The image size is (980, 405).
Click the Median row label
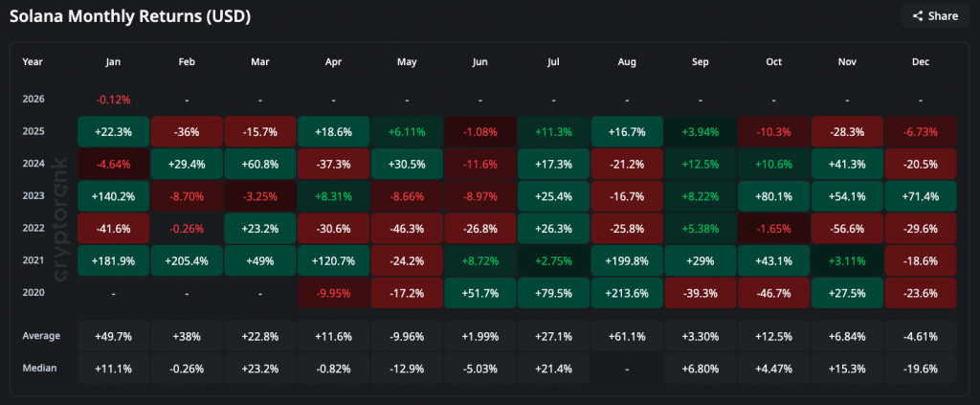click(x=38, y=369)
